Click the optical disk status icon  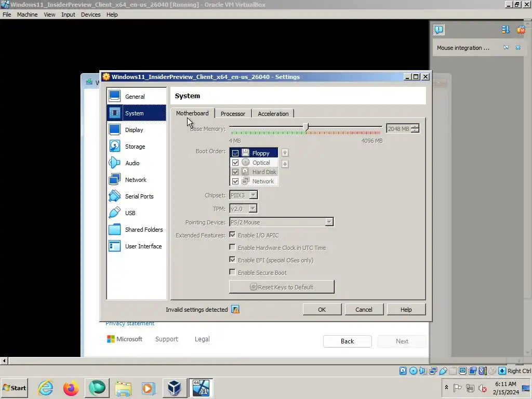[x=413, y=371]
